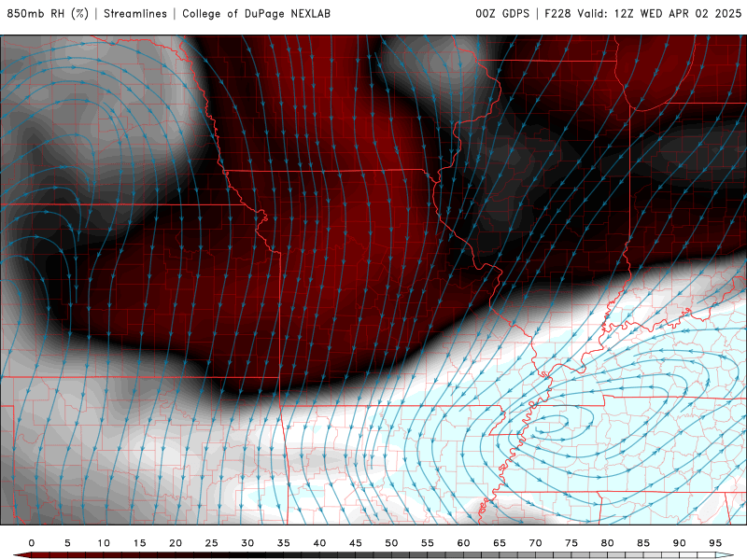Click the colorbar label 5
This screenshot has height=560, width=747.
67,543
